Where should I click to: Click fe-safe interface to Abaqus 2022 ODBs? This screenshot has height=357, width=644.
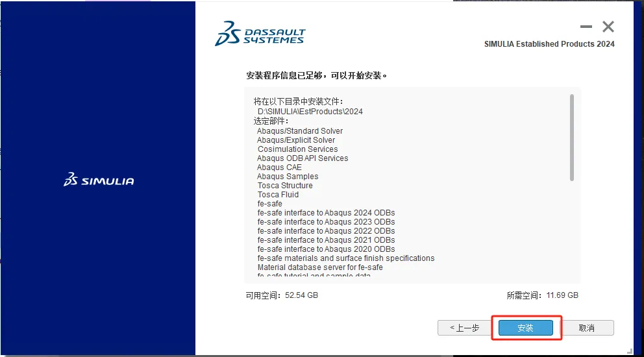(x=326, y=230)
